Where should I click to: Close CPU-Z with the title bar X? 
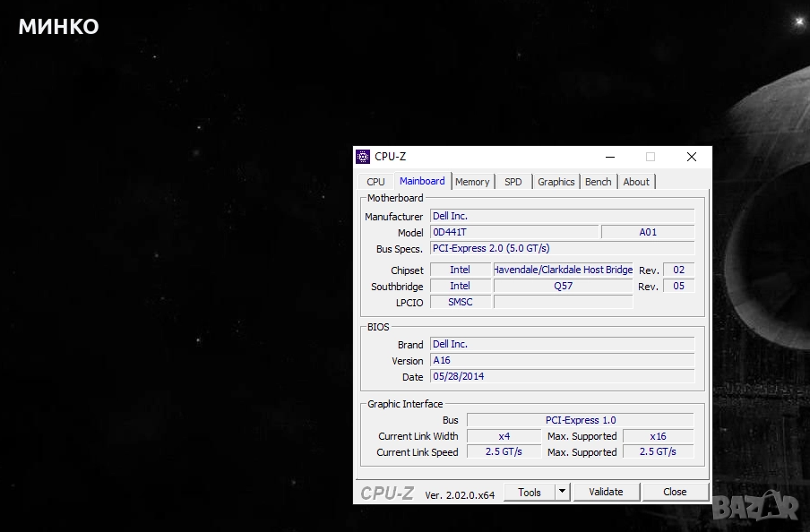click(691, 157)
